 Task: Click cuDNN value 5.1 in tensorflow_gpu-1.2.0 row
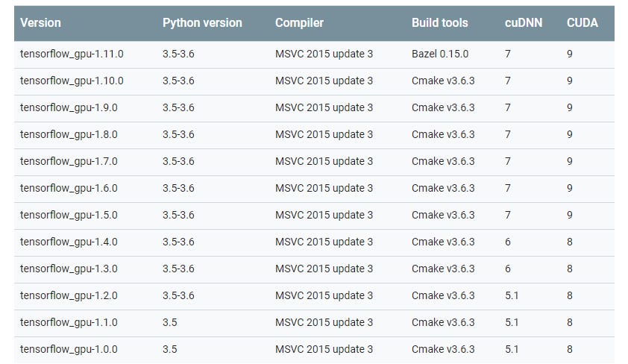coord(512,295)
